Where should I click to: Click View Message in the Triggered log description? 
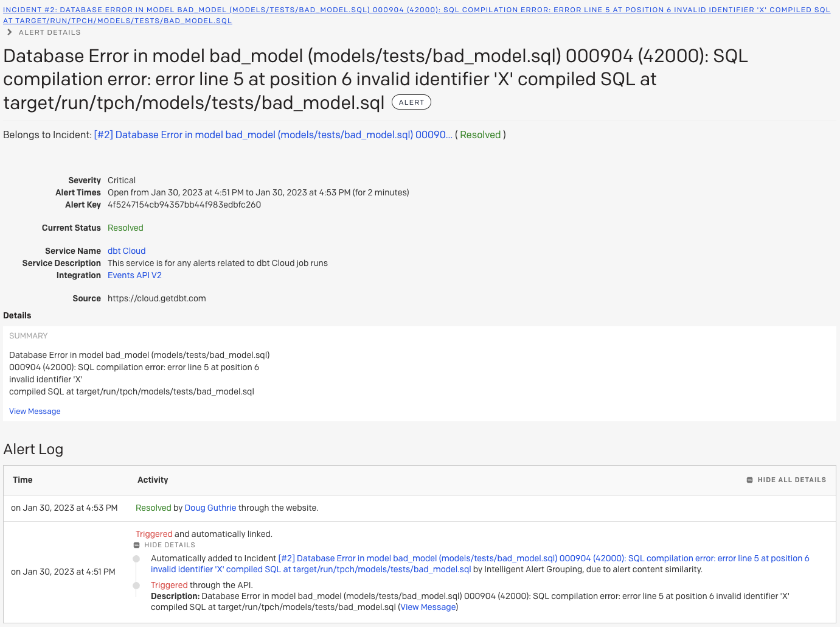pyautogui.click(x=428, y=607)
